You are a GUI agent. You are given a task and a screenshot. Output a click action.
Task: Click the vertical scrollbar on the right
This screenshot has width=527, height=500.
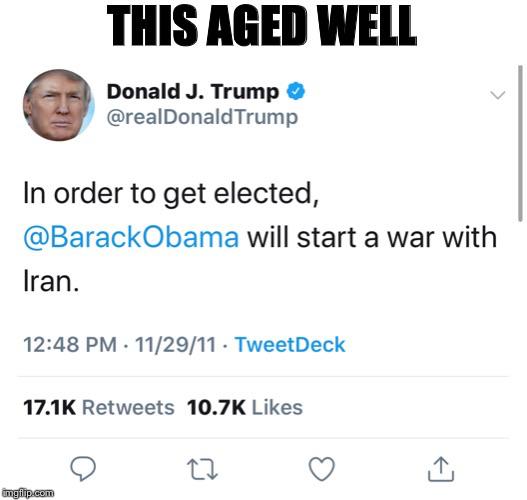click(x=520, y=143)
